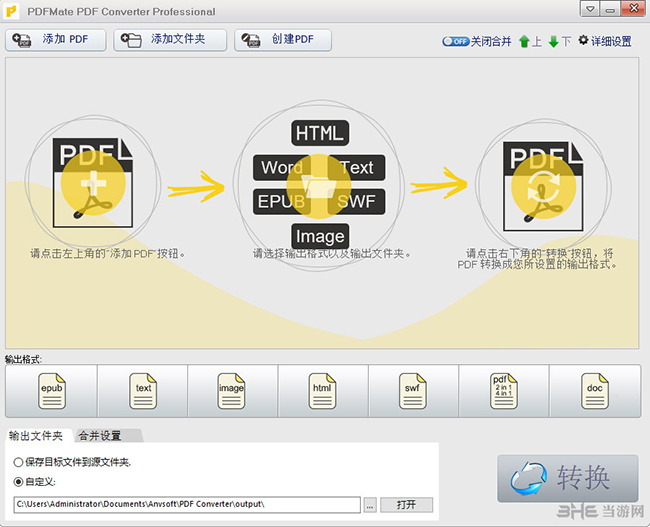
Task: Click text 请点击左上角的"添加 PDF"按钮。
Action: point(108,253)
